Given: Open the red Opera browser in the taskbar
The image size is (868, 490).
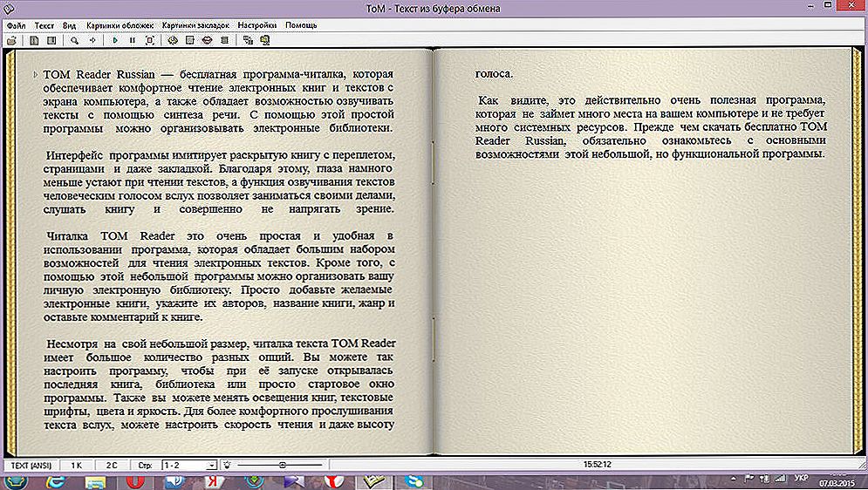Looking at the screenshot, I should coord(133,481).
